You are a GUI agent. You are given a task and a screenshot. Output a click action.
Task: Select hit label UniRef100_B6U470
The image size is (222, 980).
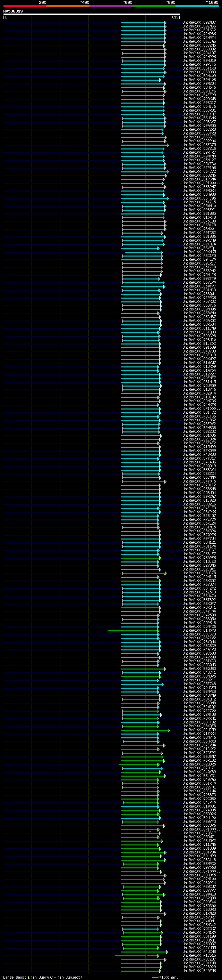199,596
